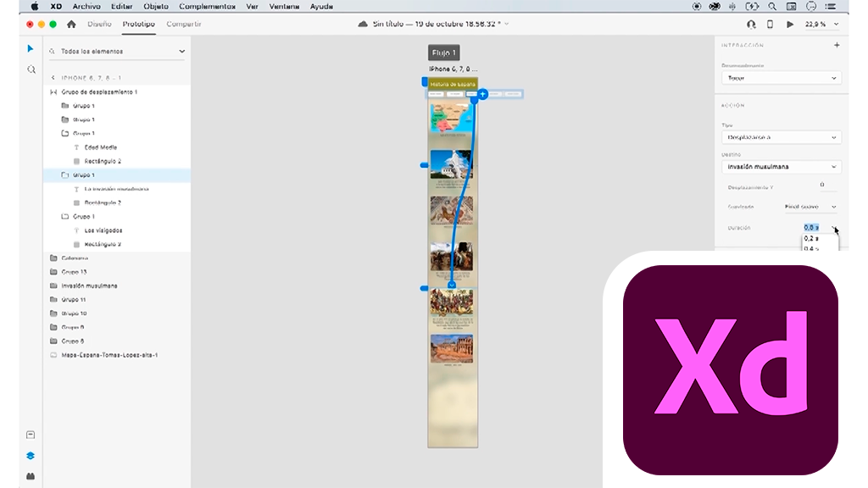
Task: Click the Desplazamiento Y value field
Action: click(x=821, y=185)
